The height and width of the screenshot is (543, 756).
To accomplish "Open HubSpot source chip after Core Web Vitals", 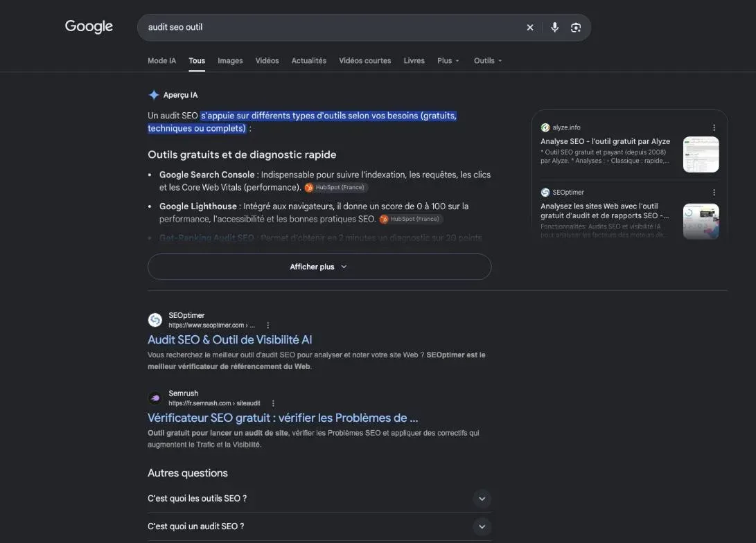I will tap(335, 188).
